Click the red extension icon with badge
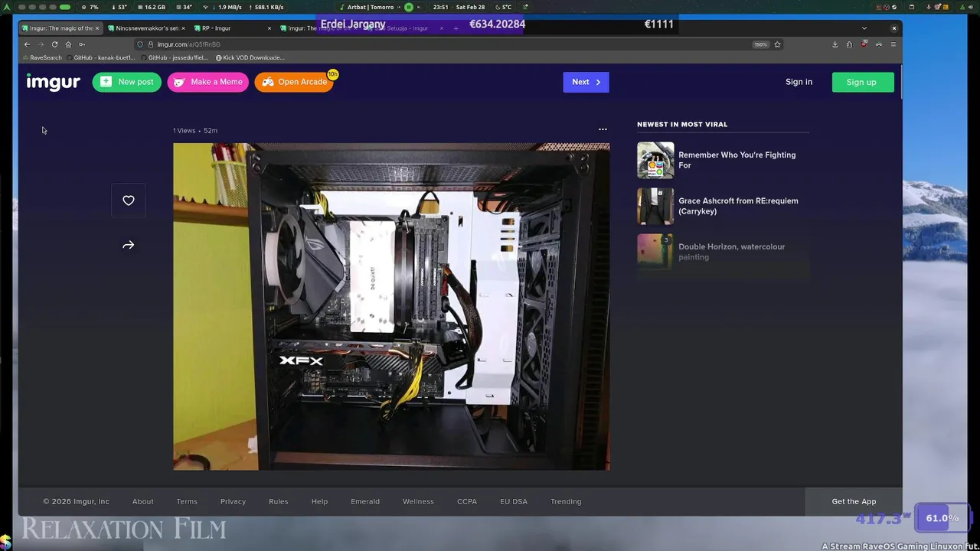980x551 pixels. click(x=864, y=44)
